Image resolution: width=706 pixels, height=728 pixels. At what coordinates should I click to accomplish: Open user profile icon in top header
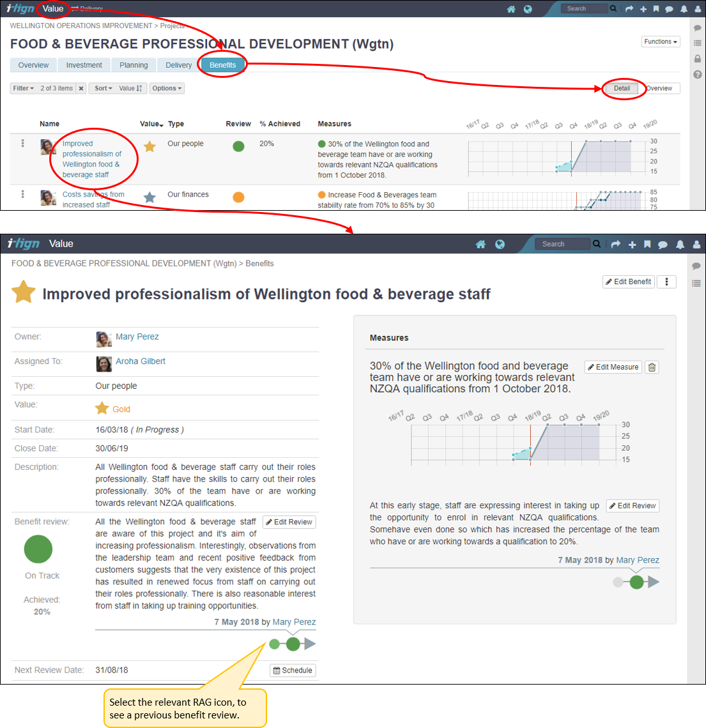[698, 9]
